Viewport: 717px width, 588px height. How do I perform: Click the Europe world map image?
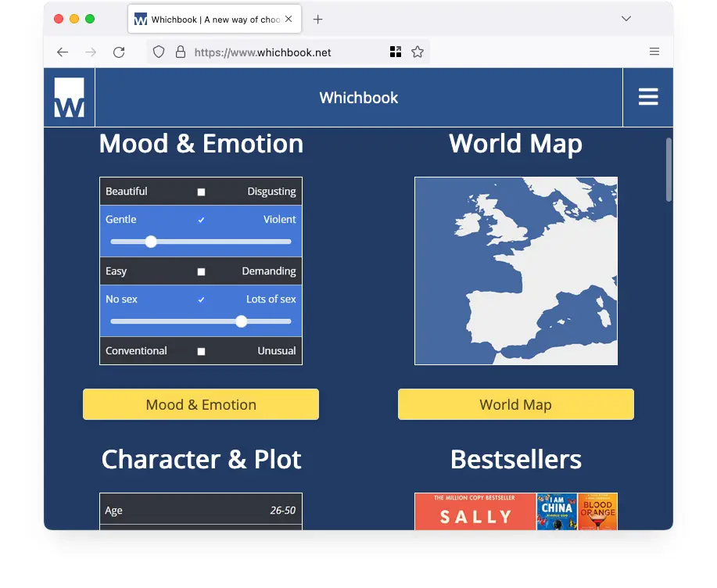(x=516, y=271)
